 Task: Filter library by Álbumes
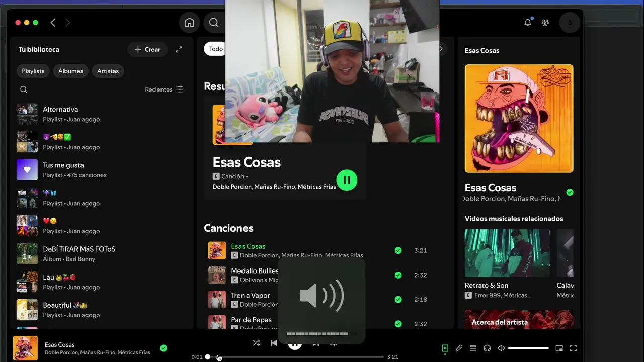(70, 71)
